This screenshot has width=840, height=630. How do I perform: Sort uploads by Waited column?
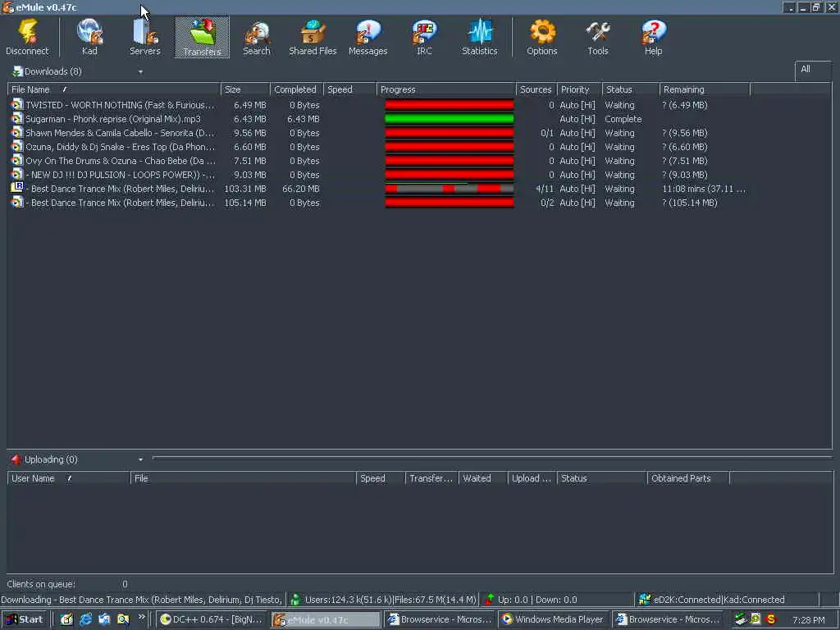click(x=482, y=478)
